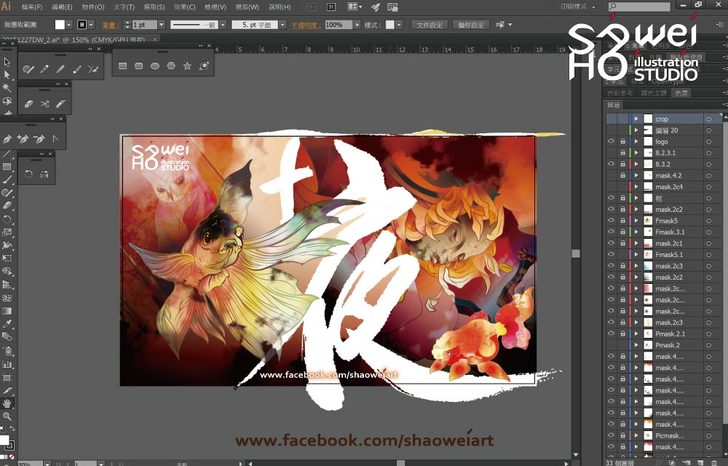728x466 pixels.
Task: Open the 效果(C) menu
Action: tap(184, 6)
